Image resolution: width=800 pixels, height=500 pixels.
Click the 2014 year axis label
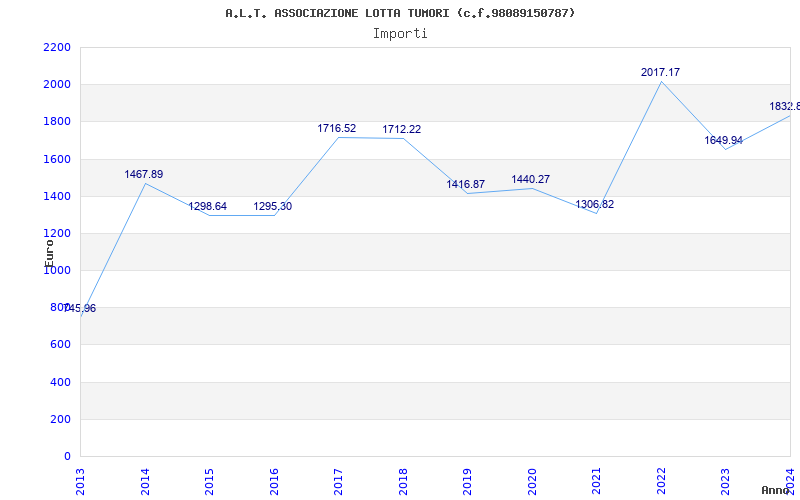(145, 482)
